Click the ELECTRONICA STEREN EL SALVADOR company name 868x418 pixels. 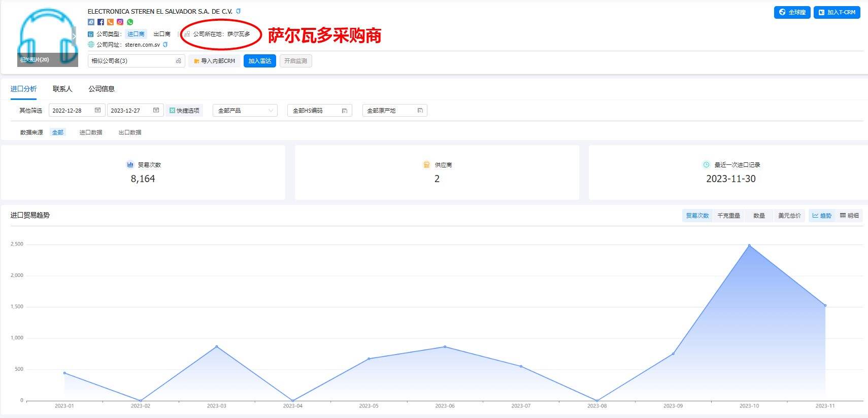tap(160, 11)
